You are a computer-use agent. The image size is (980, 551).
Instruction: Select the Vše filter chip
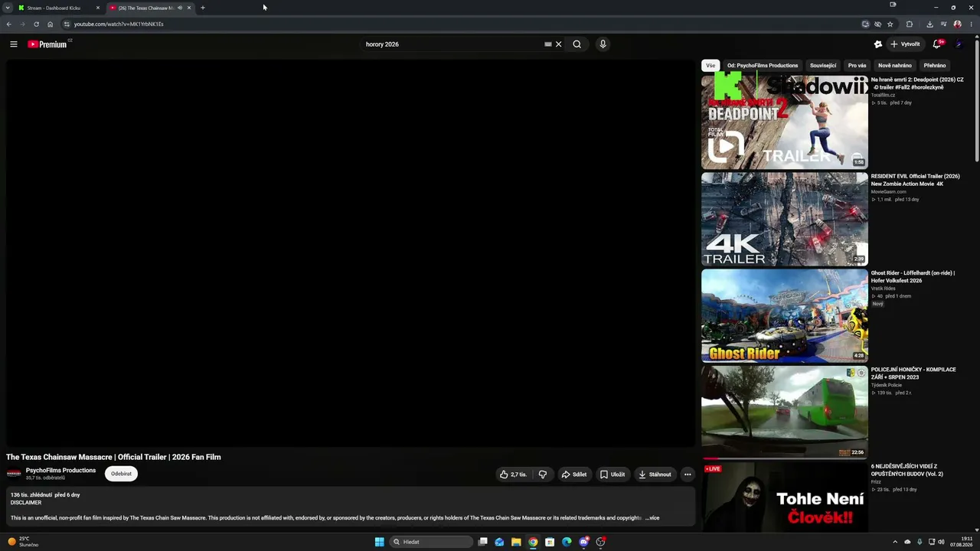(710, 65)
